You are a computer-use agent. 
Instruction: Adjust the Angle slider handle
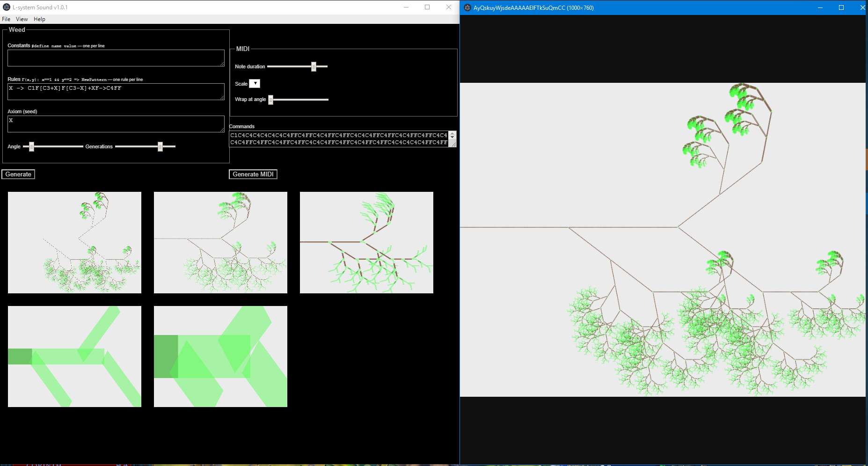tap(32, 146)
